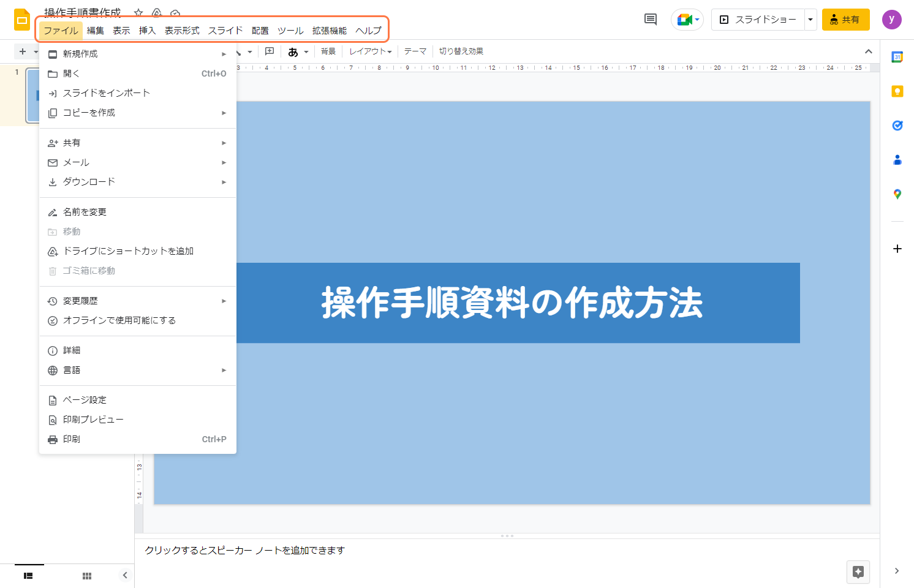Screen dimensions: 914x588
Task: Open Google Calendar side panel
Action: pyautogui.click(x=897, y=57)
